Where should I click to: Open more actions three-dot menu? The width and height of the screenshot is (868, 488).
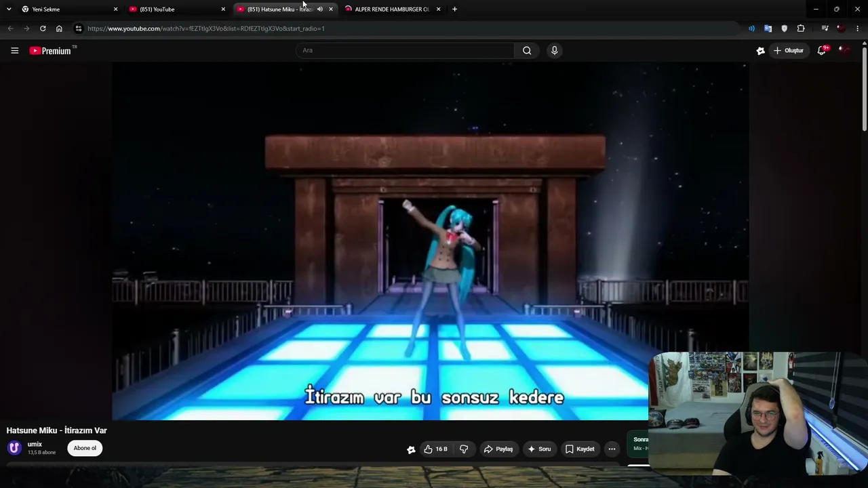[x=612, y=449]
